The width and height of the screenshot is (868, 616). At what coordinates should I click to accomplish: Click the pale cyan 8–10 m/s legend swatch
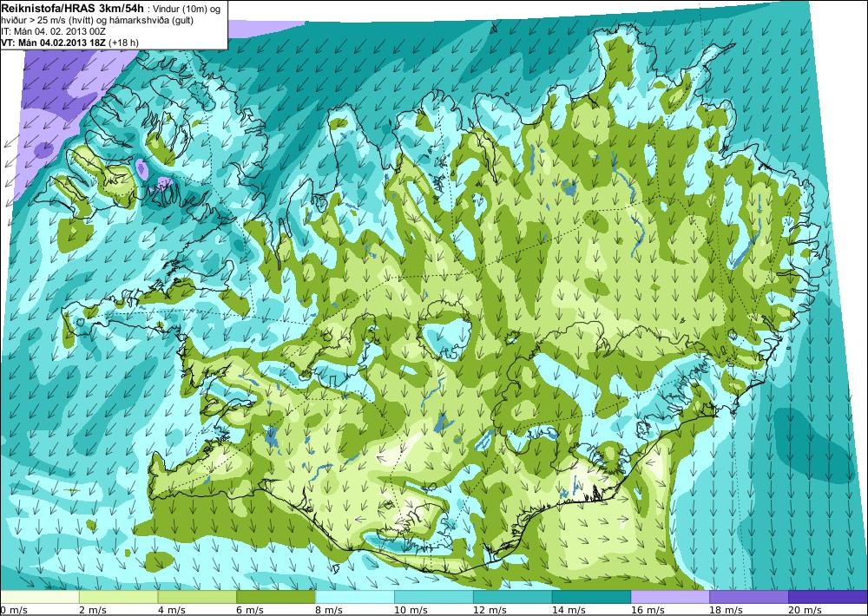[355, 597]
